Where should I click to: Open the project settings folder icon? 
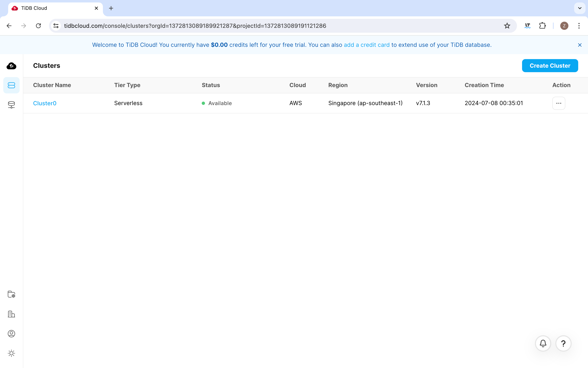coord(11,294)
